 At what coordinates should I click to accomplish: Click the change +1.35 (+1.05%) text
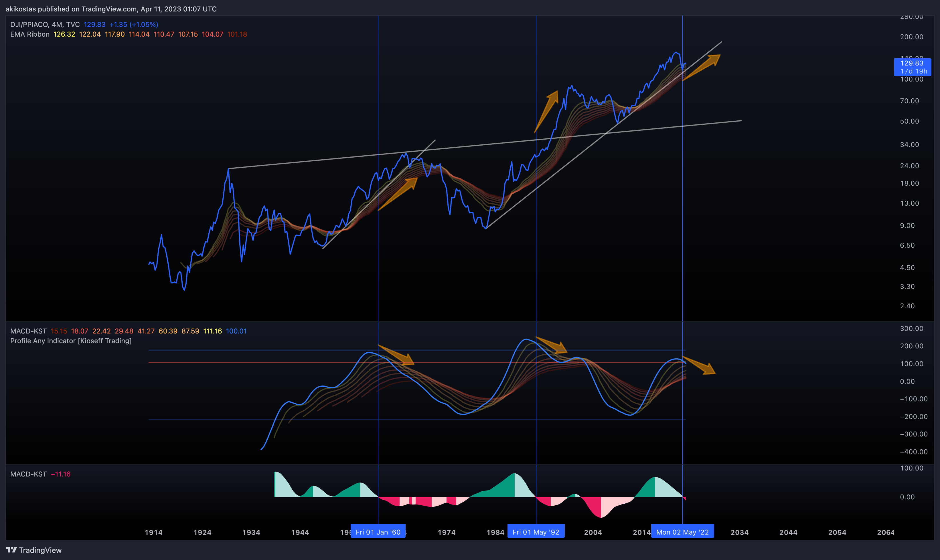click(134, 25)
